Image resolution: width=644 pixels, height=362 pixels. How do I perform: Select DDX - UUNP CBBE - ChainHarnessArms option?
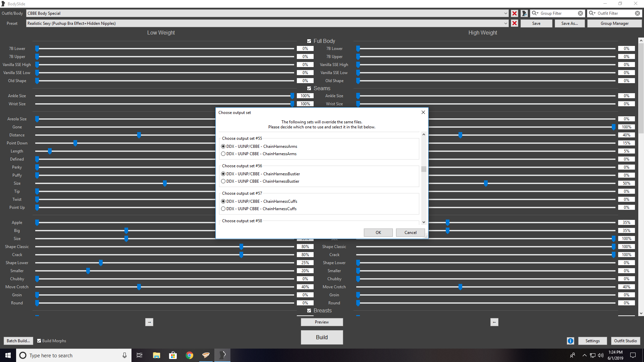click(x=223, y=154)
